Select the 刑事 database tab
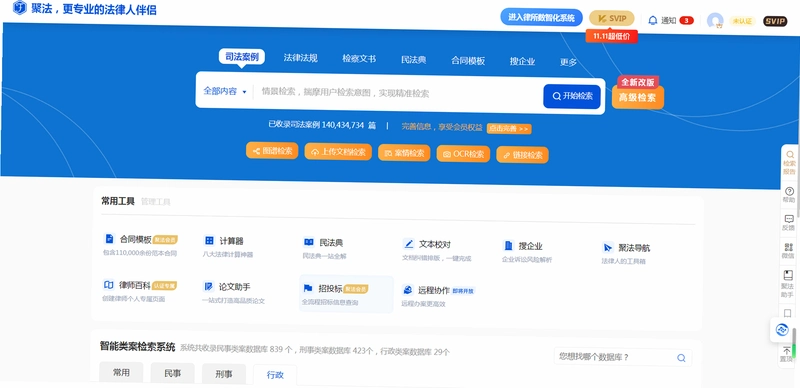Viewport: 800px width, 388px height. pyautogui.click(x=224, y=375)
